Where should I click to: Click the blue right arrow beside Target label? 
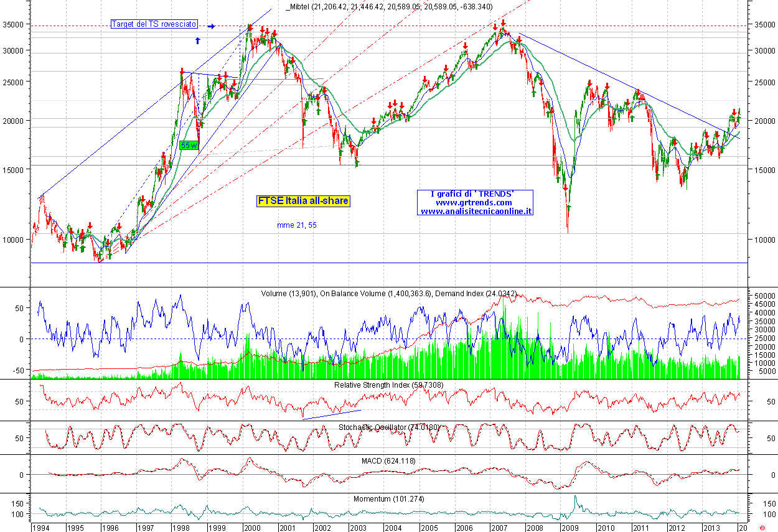point(212,26)
